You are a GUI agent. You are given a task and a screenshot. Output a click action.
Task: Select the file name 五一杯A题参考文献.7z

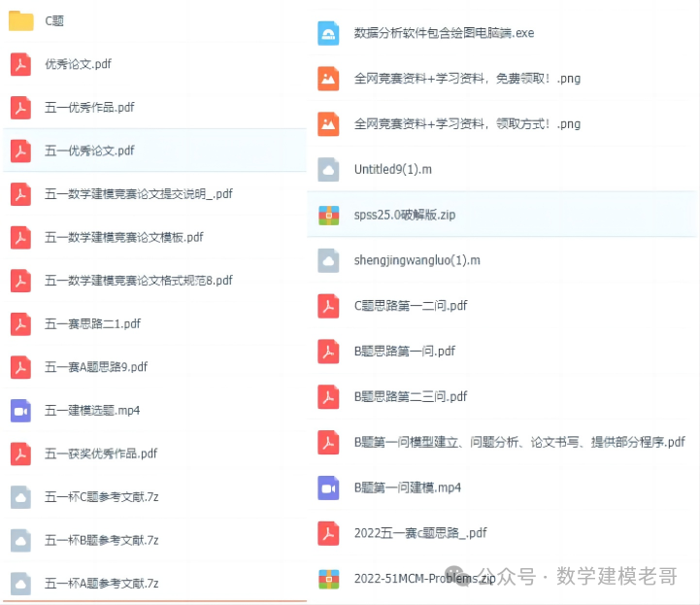click(101, 584)
